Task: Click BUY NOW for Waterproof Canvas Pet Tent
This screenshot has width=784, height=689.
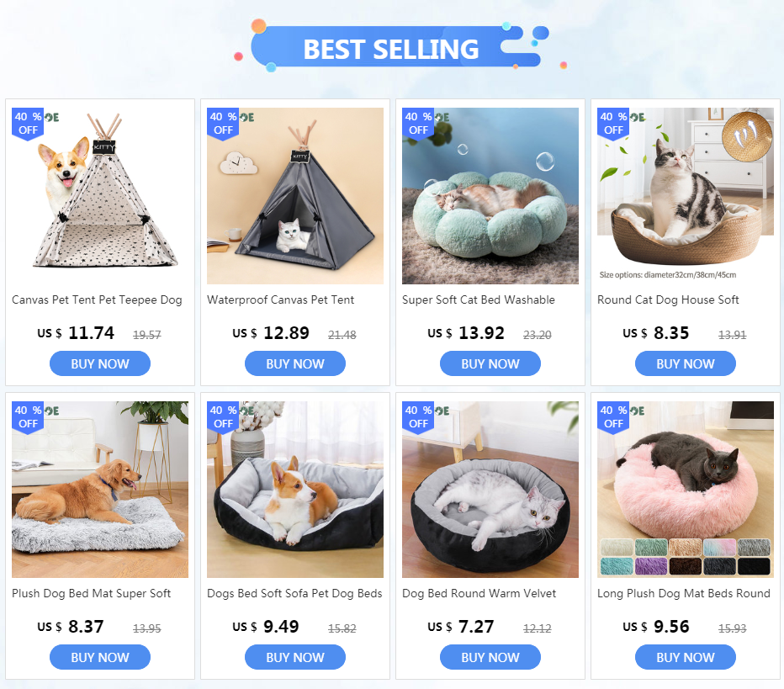Action: coord(295,363)
